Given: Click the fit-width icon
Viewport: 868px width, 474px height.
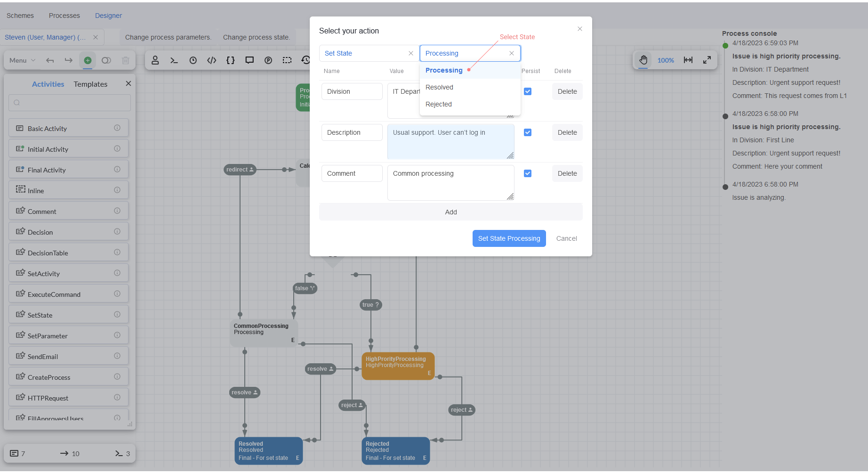Looking at the screenshot, I should 688,60.
